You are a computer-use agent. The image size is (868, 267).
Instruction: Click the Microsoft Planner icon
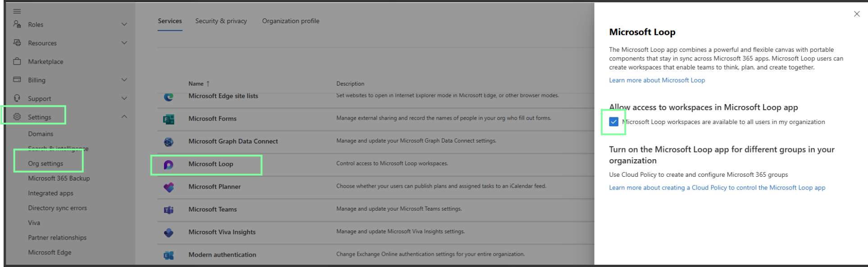[x=168, y=187]
